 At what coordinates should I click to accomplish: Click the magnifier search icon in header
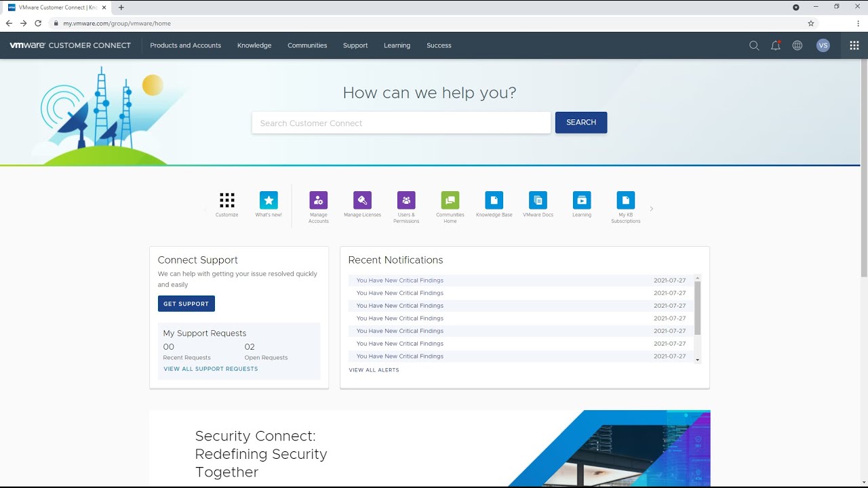coord(754,45)
